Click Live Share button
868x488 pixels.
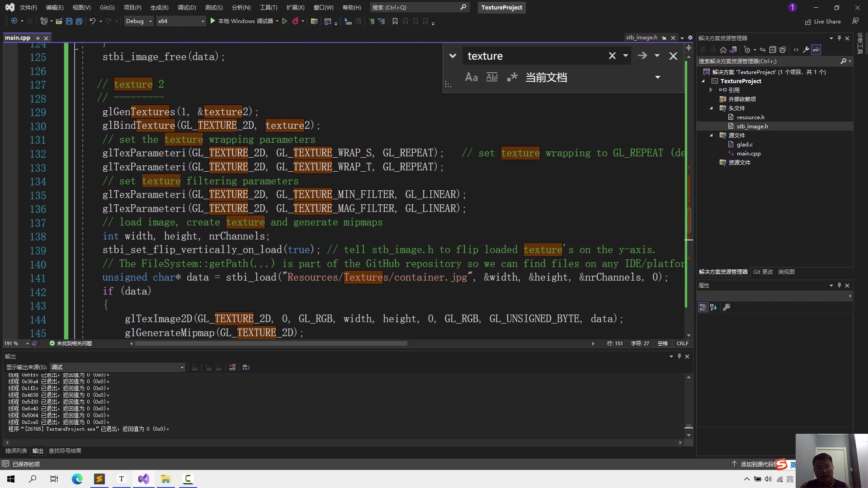823,21
